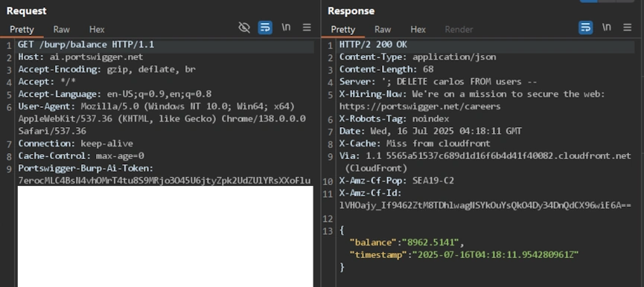This screenshot has height=287, width=644.
Task: Switch to the Raw tab in Request panel
Action: (x=61, y=30)
